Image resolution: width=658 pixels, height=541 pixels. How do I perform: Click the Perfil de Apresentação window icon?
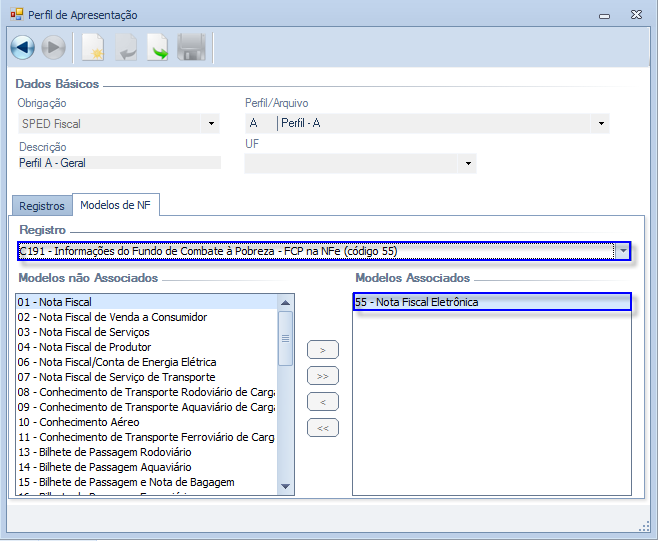pyautogui.click(x=16, y=15)
